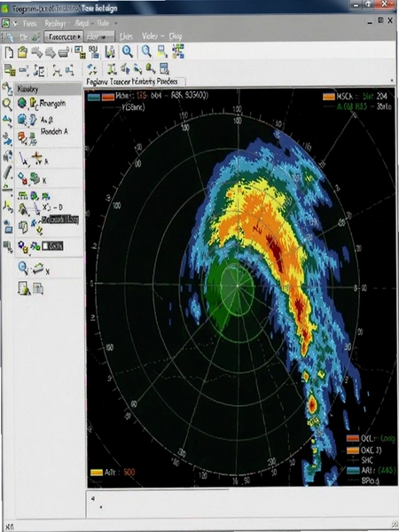Select the Foglanu Tracer Pointerty Piaders tab

pyautogui.click(x=132, y=82)
